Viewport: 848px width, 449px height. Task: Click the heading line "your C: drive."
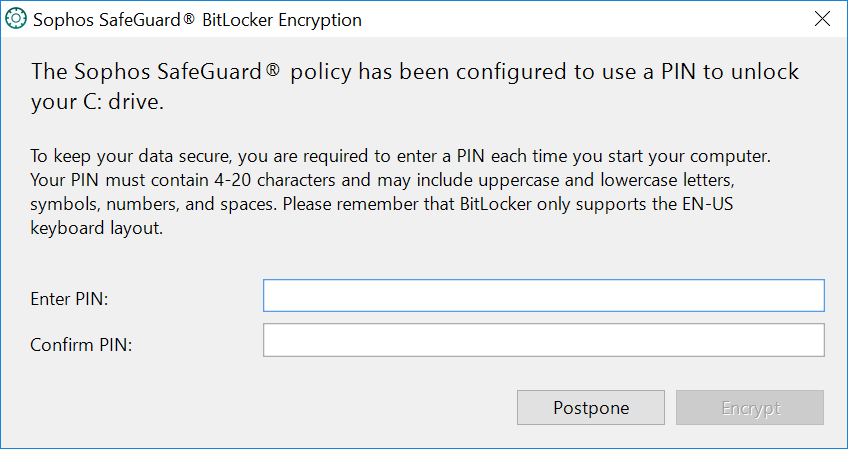[x=97, y=102]
